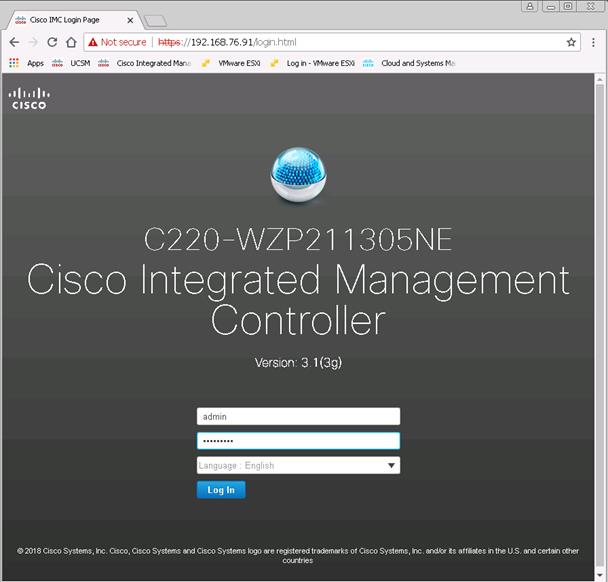Maximize the browser window
This screenshot has height=582, width=608.
coord(568,6)
